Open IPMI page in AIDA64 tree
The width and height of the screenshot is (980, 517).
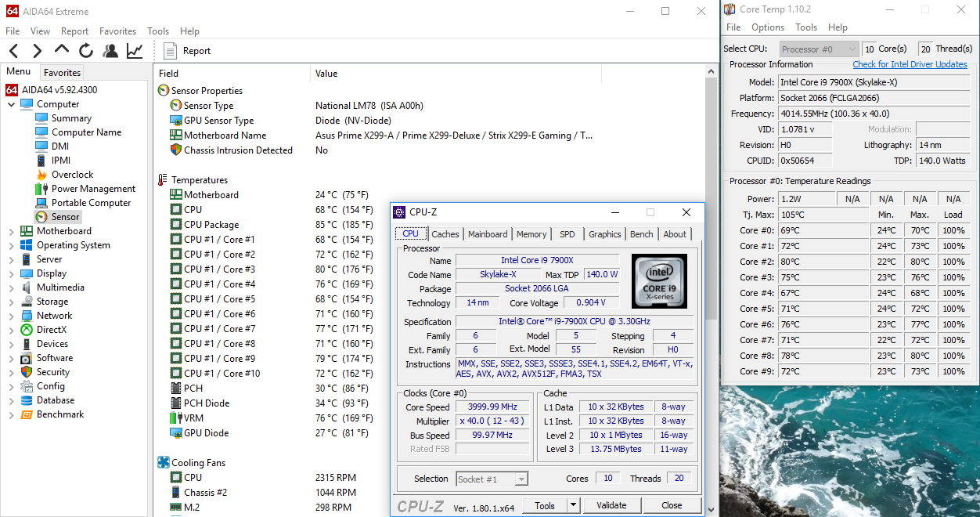point(61,161)
